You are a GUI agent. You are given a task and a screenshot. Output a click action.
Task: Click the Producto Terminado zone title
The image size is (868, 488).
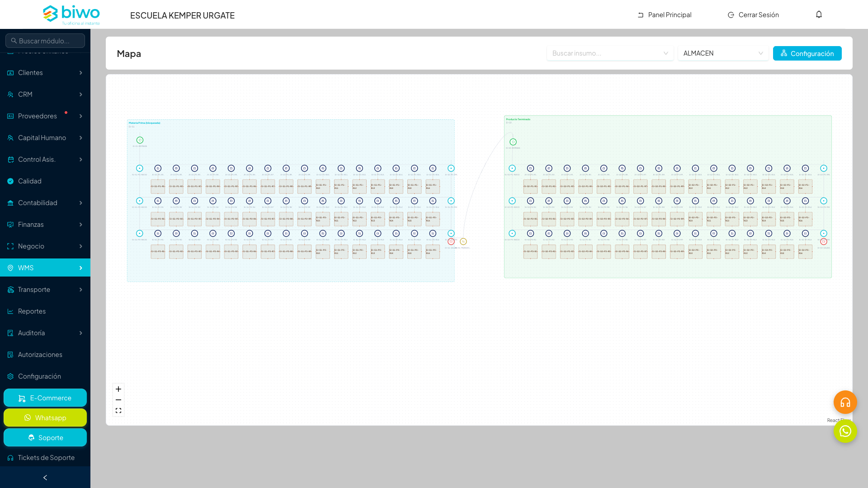518,119
